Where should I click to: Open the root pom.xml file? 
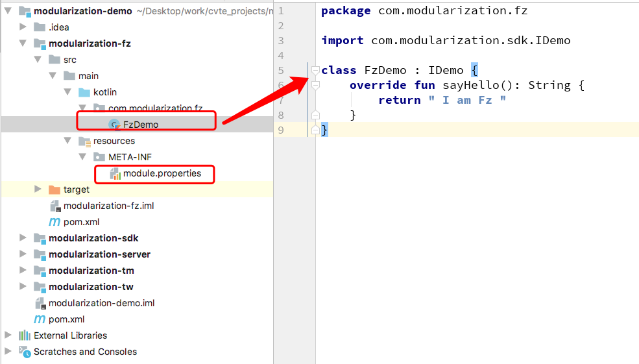point(66,320)
